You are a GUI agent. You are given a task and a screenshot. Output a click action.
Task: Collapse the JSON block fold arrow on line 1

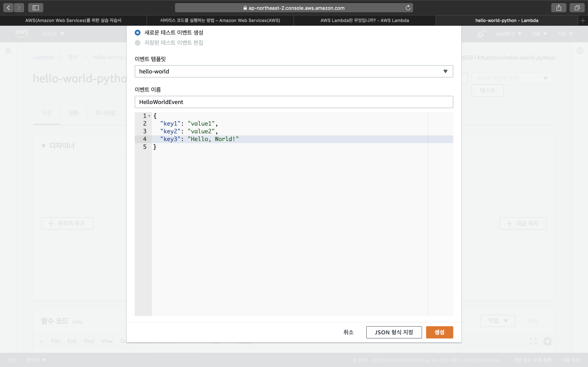click(149, 116)
